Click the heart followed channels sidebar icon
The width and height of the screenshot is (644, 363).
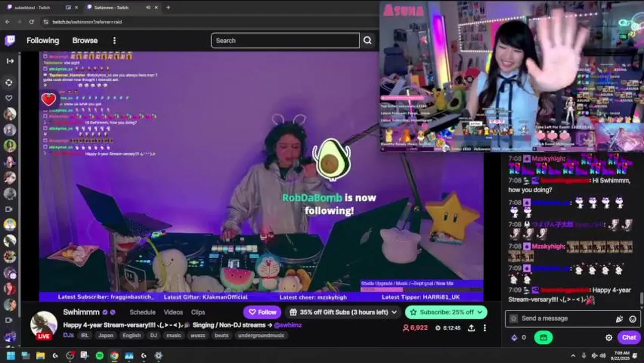(9, 98)
